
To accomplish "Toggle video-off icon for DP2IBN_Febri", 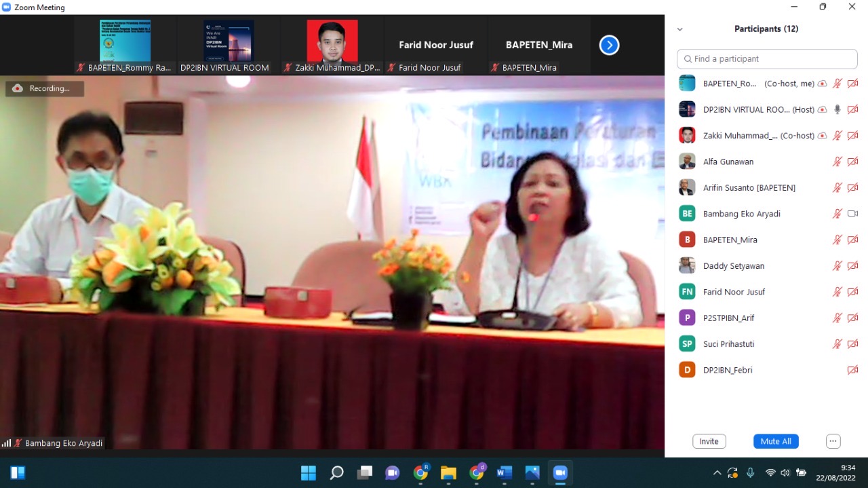I will (x=852, y=370).
